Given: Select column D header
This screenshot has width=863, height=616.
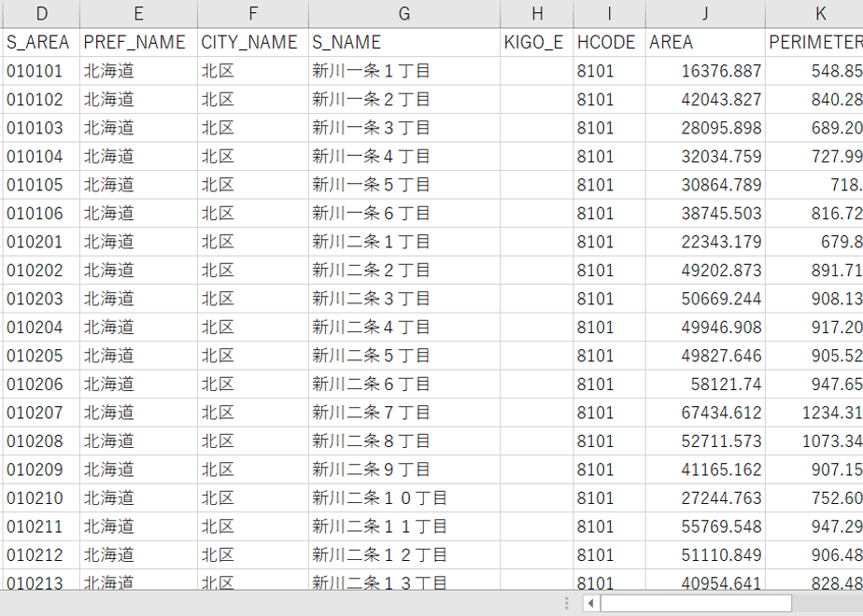Looking at the screenshot, I should [42, 14].
